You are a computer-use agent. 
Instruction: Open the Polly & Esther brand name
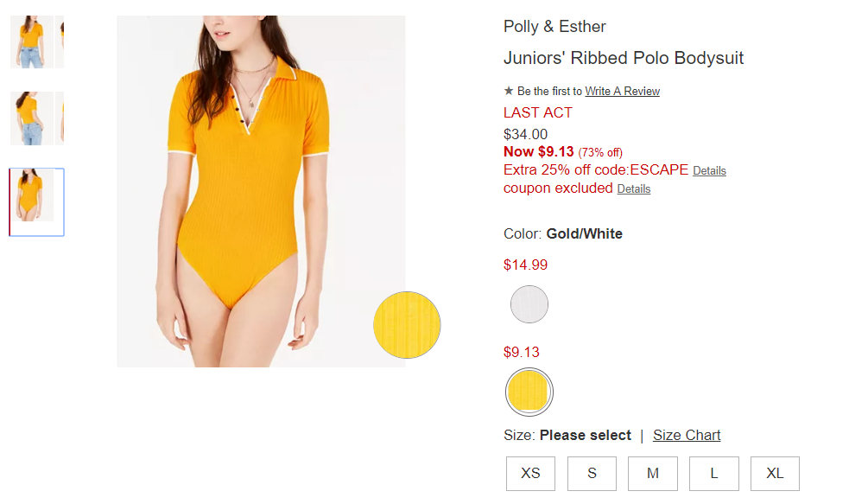pos(554,27)
